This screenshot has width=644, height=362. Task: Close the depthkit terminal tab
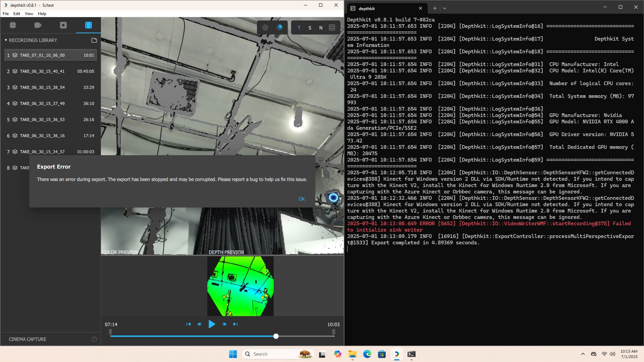click(421, 8)
